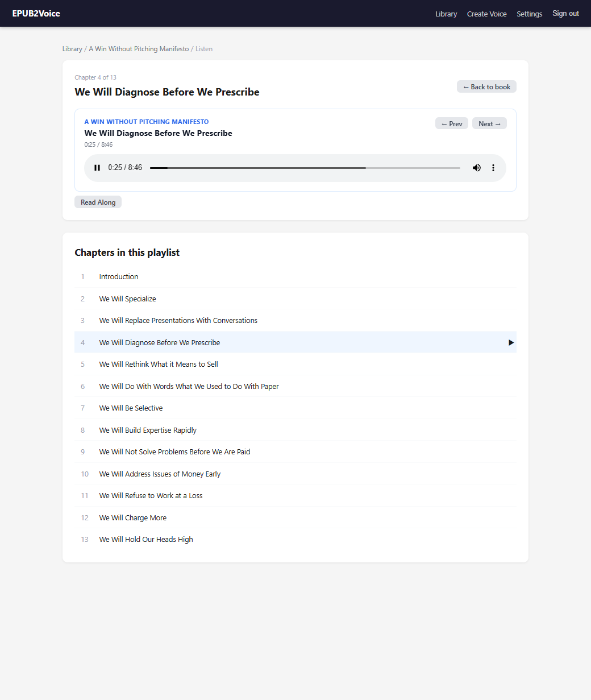Play We Will Hold Our Heads High
This screenshot has width=591, height=700.
pyautogui.click(x=295, y=540)
